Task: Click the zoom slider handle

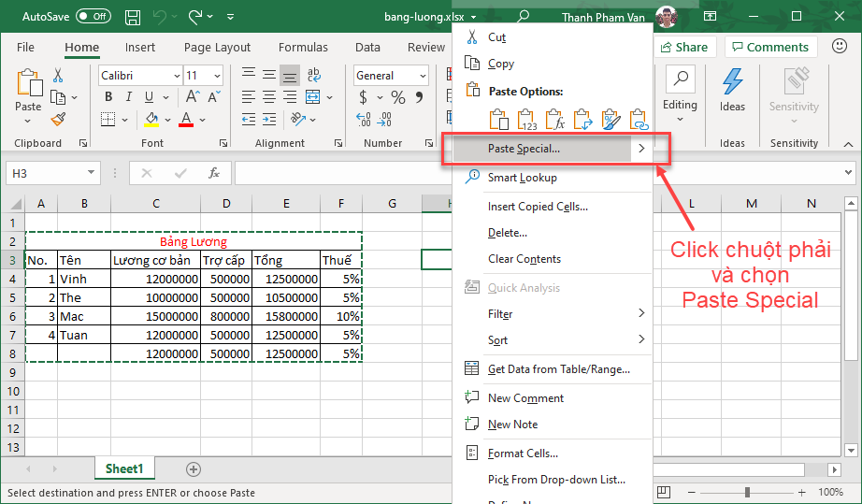Action: [x=747, y=492]
